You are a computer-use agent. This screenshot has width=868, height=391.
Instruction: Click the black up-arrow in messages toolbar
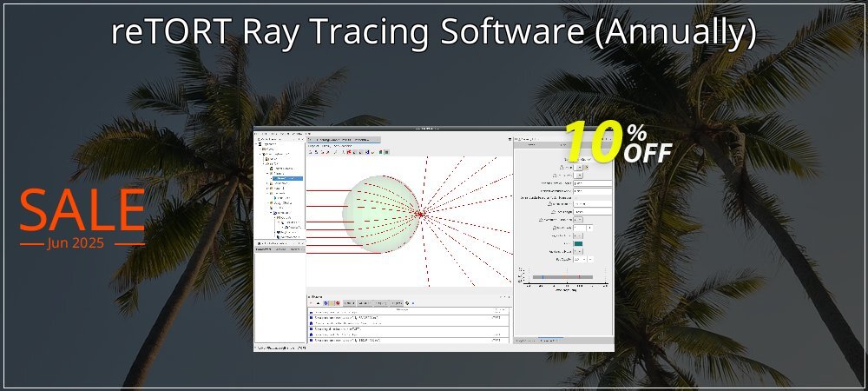pos(319,303)
